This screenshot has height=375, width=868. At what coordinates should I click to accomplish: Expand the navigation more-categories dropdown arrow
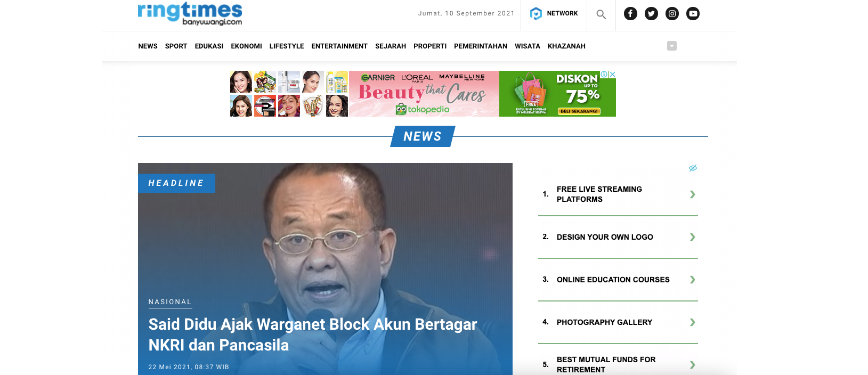[x=672, y=46]
